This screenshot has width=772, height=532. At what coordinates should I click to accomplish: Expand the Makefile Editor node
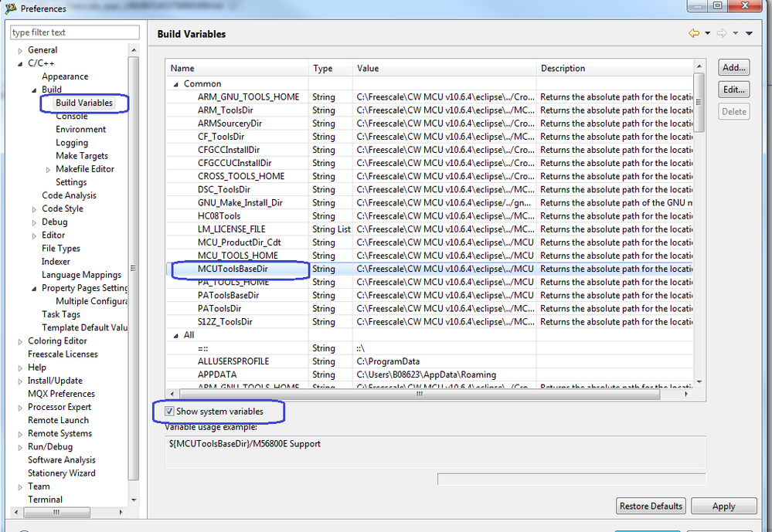coord(48,170)
